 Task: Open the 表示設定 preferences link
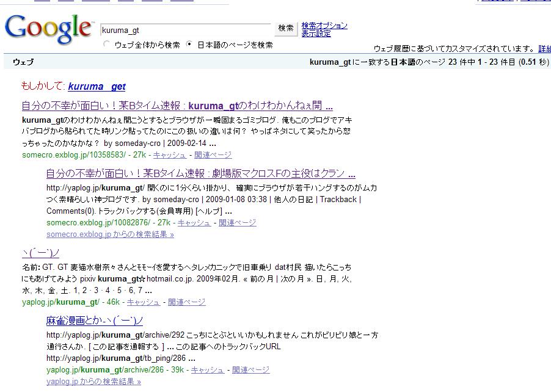pos(316,34)
